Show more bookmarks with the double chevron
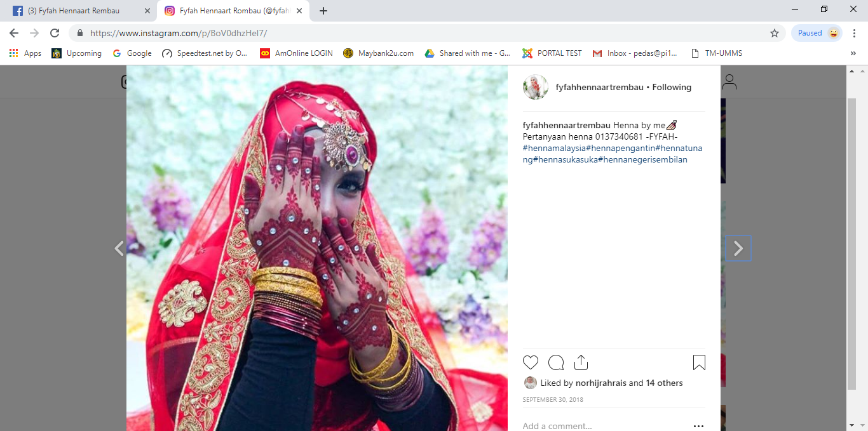Screen dimensions: 868x431 click(x=853, y=53)
